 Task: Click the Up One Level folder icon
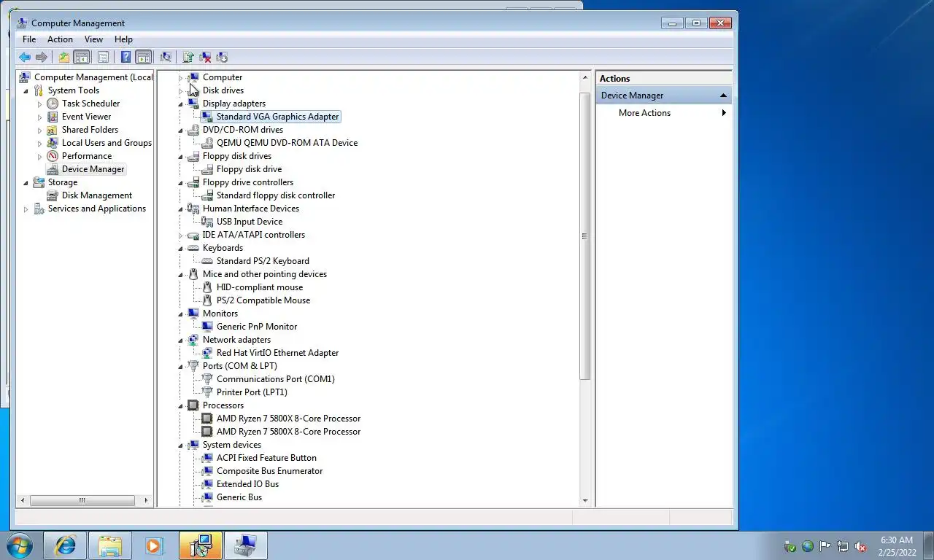(x=64, y=57)
